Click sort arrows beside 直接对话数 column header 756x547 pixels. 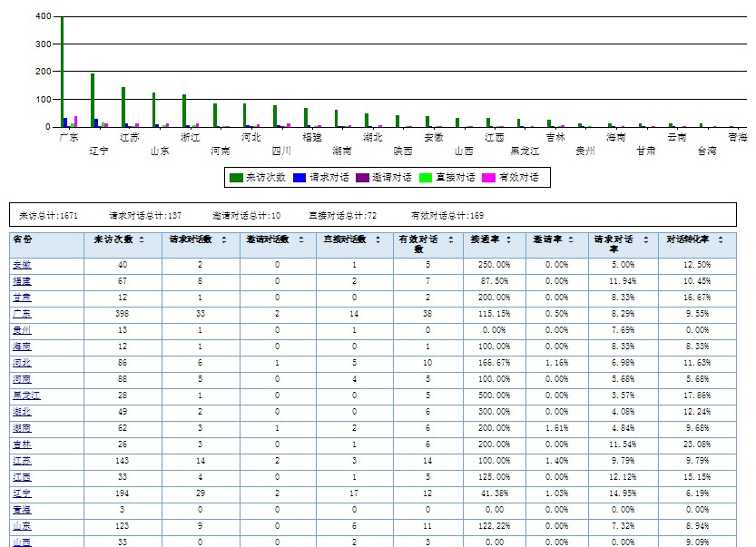pos(378,240)
